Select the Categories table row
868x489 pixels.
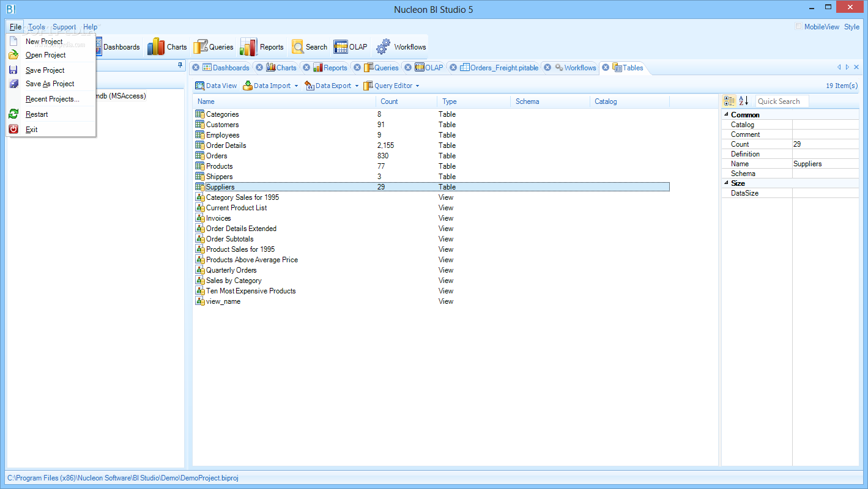(432, 114)
